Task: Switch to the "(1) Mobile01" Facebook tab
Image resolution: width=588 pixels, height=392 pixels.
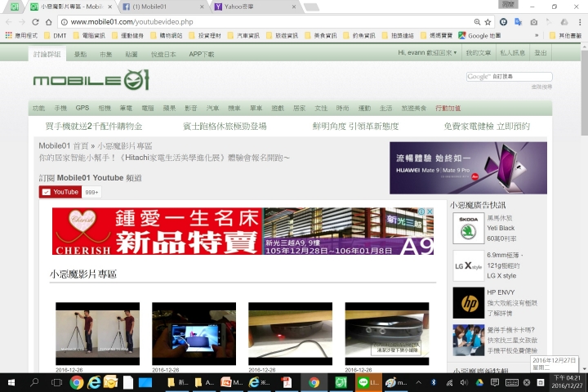Action: pyautogui.click(x=163, y=7)
